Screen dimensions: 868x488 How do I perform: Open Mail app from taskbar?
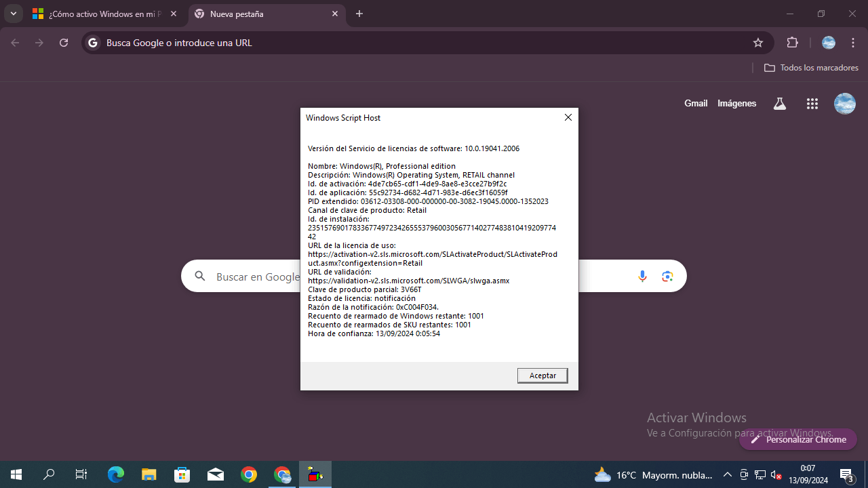(216, 474)
